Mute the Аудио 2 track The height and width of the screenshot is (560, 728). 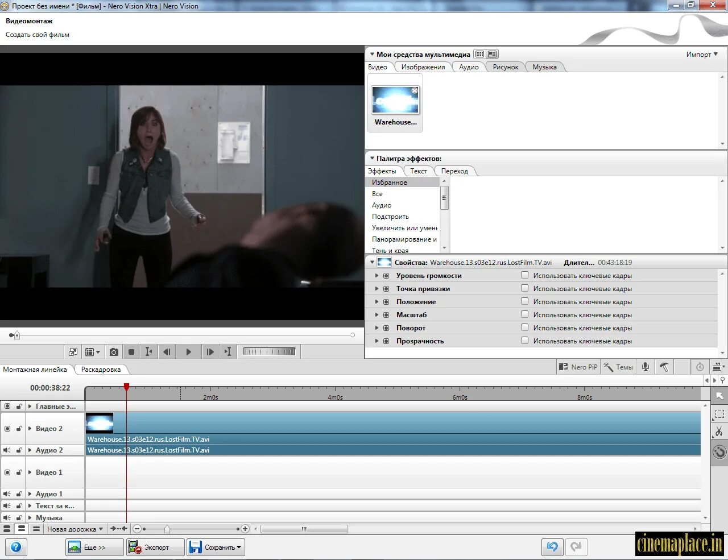tap(7, 450)
